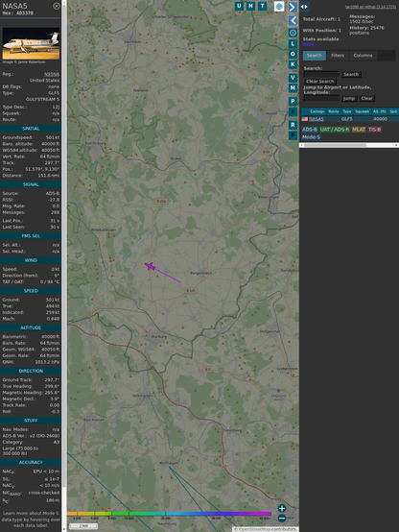Close the NASA5 details panel
Viewport: 399px width, 532px height.
click(57, 6)
